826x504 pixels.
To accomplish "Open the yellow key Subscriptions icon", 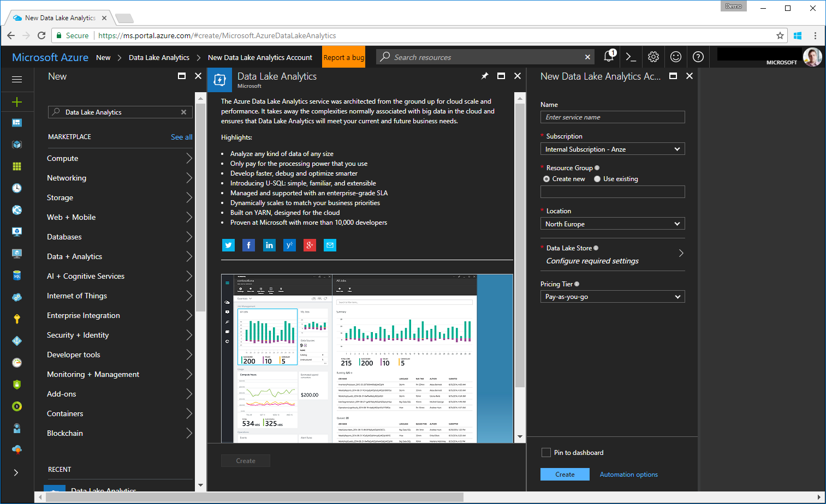I will (17, 319).
